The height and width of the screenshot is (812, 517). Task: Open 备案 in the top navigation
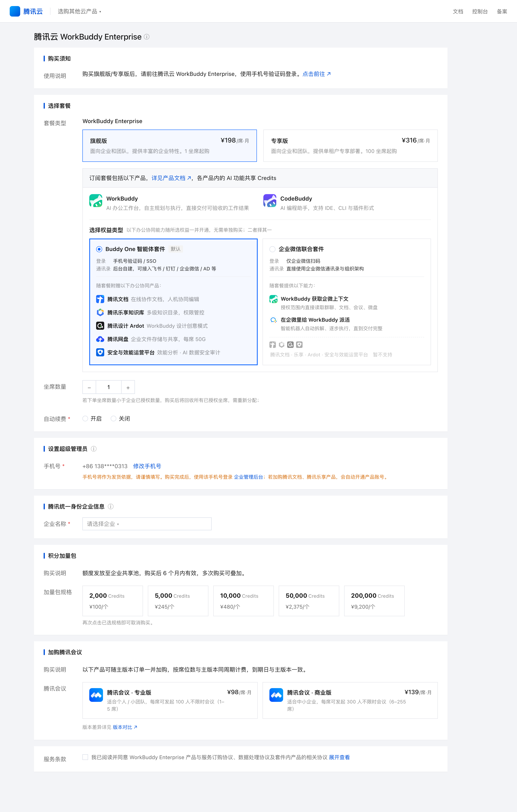coord(502,12)
